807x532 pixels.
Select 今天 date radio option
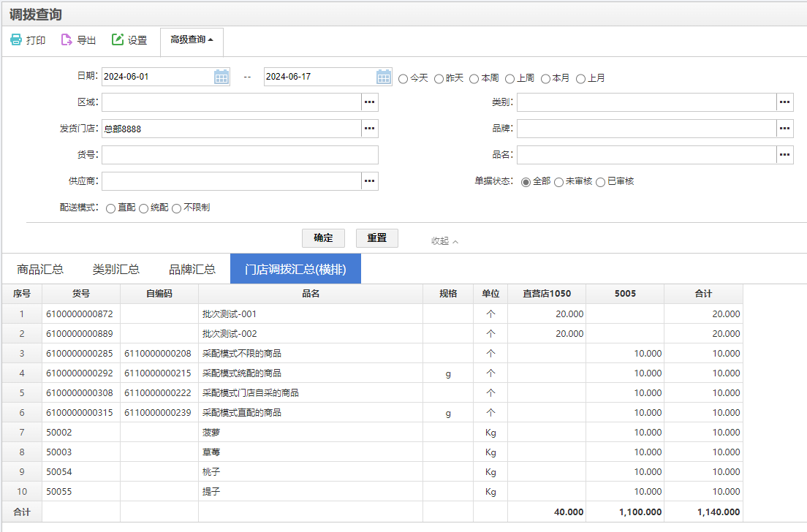[x=403, y=79]
